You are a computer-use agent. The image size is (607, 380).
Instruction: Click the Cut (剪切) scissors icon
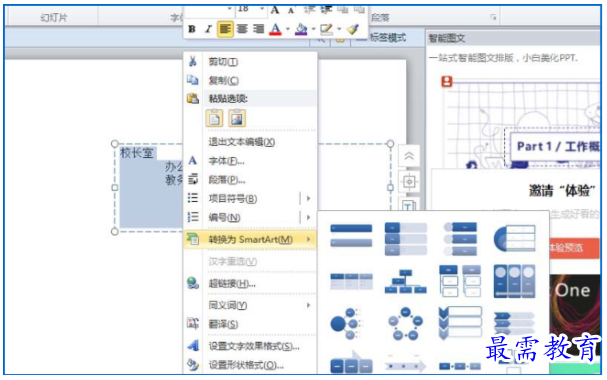coord(193,61)
